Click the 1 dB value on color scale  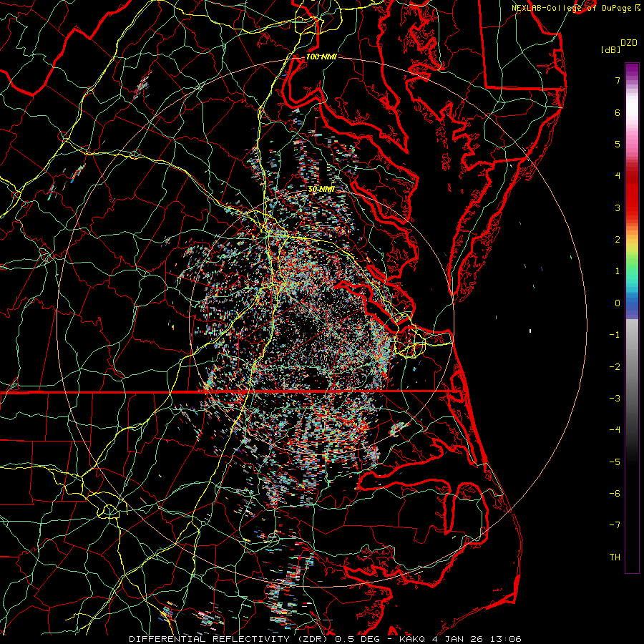tap(618, 271)
